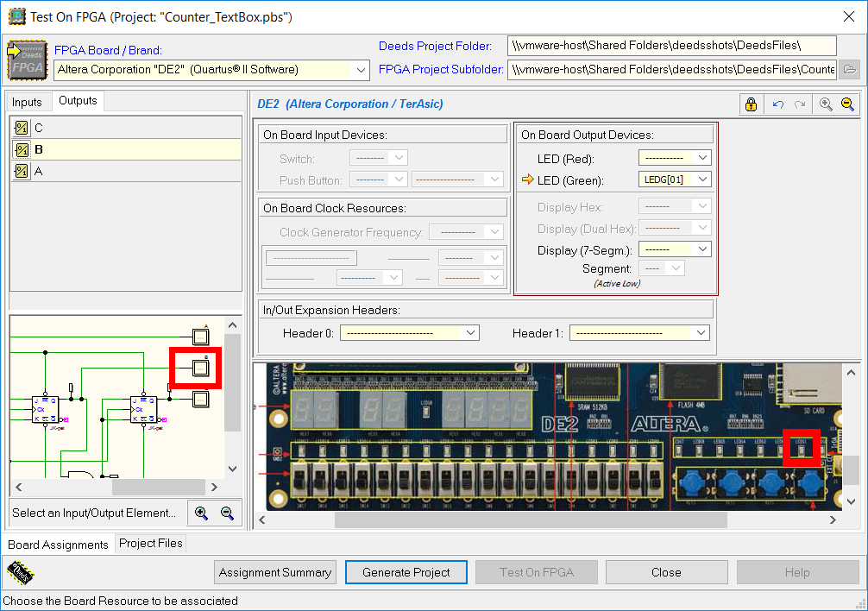Open the Display (Dual Hex) dropdown
The width and height of the screenshot is (868, 611).
[702, 228]
